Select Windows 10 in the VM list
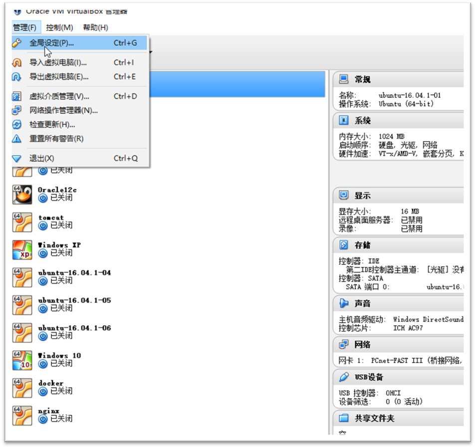476x448 pixels. coord(59,355)
